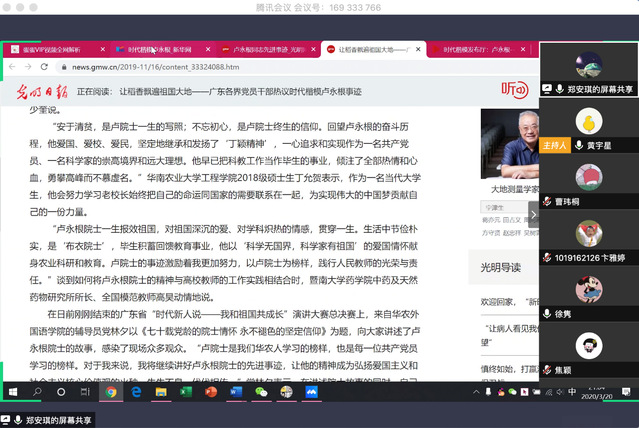This screenshot has height=428, width=639.
Task: Click the browser back arrow
Action: point(13,67)
